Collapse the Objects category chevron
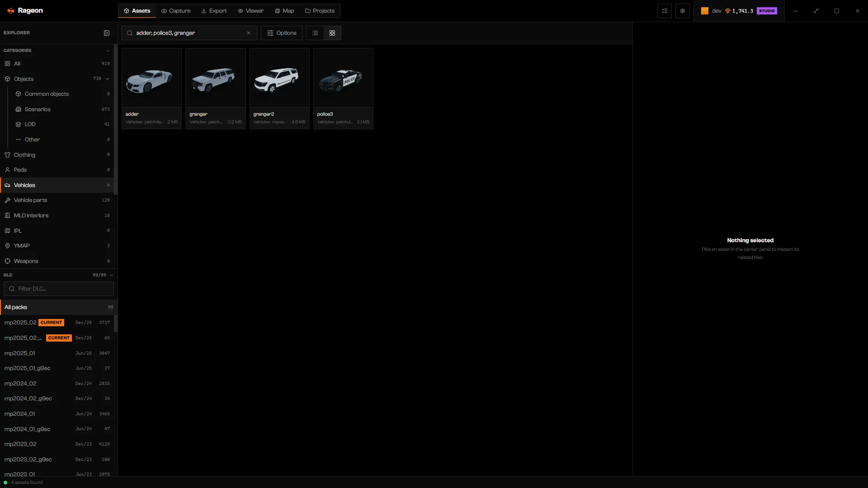The height and width of the screenshot is (488, 868). (108, 79)
